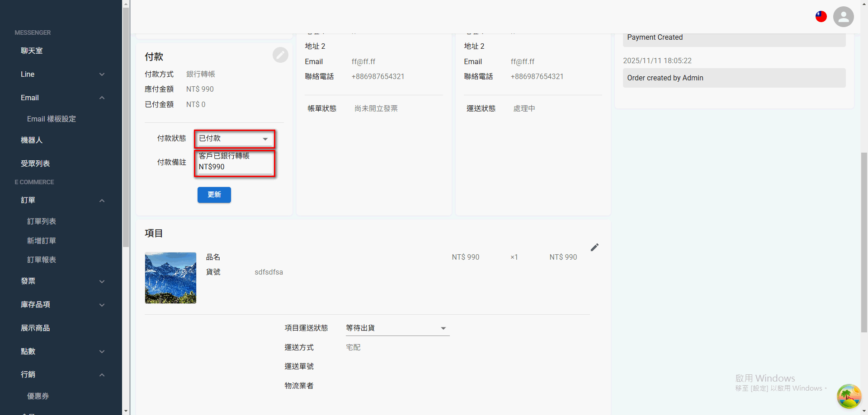
Task: Open the user account avatar menu
Action: pyautogui.click(x=843, y=17)
